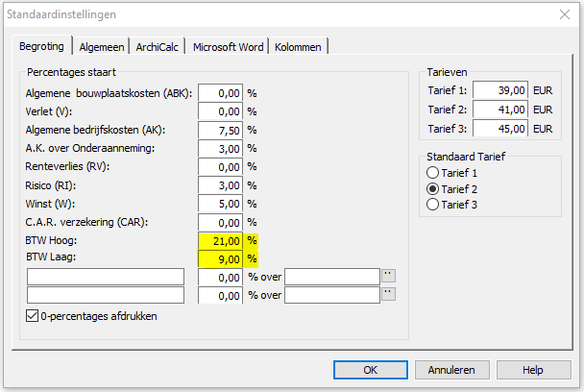Select the Tarief 1 radio button
Image resolution: width=584 pixels, height=392 pixels.
432,173
